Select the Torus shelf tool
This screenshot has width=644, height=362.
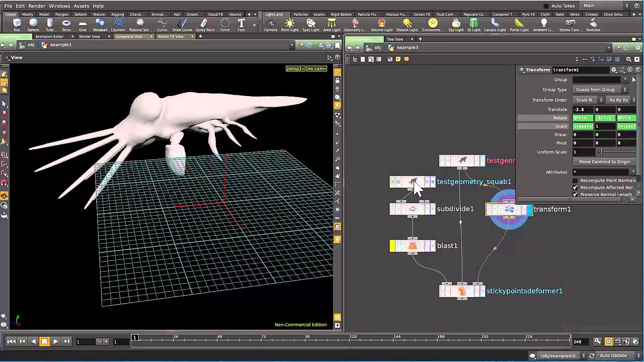coord(66,25)
